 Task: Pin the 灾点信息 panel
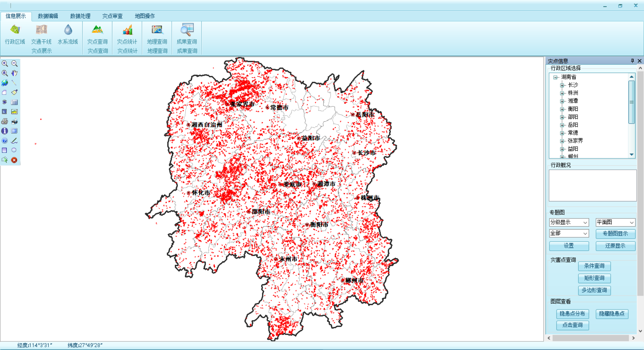point(632,61)
